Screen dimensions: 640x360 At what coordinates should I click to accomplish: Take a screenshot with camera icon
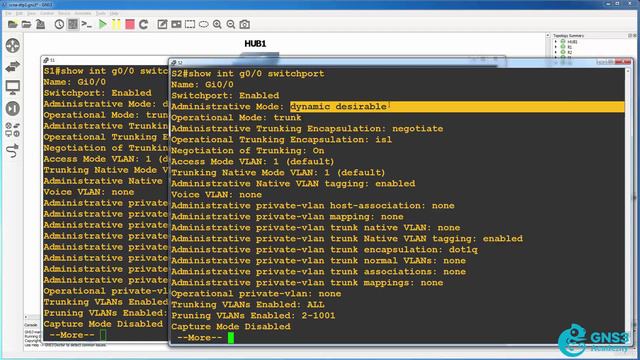(244, 24)
